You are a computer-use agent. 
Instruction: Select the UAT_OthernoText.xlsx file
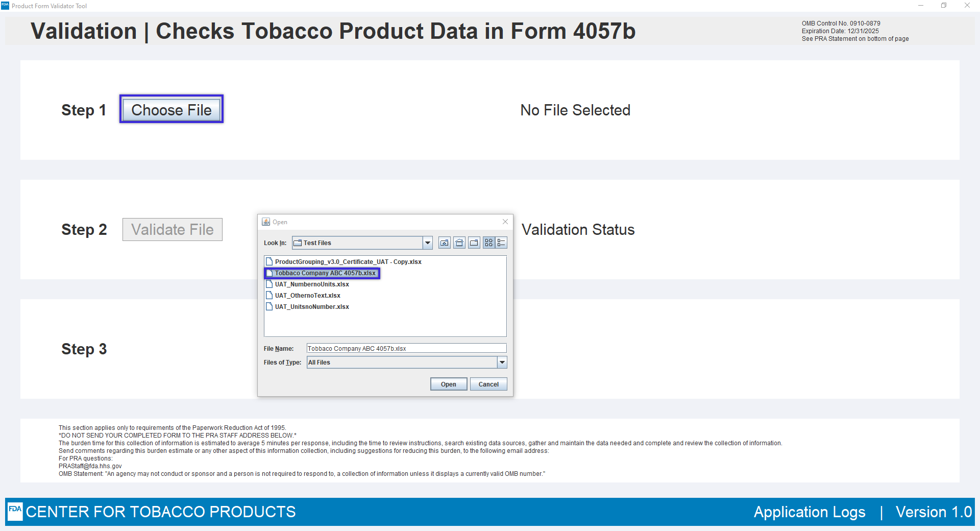[307, 296]
